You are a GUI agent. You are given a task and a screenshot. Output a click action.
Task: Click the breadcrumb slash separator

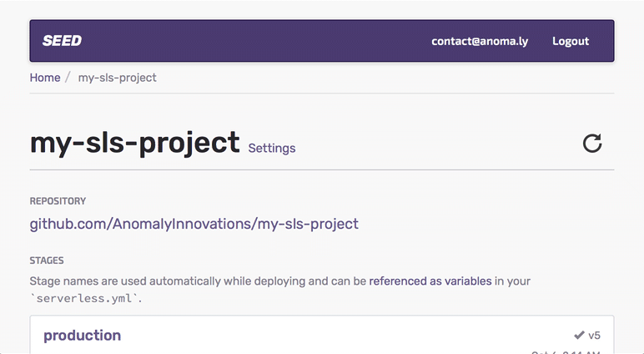point(68,78)
